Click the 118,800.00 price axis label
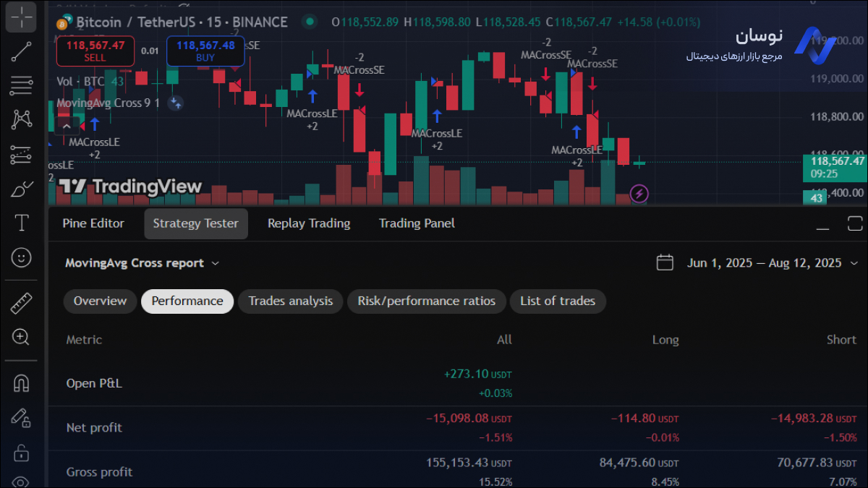The width and height of the screenshot is (868, 488). (836, 116)
